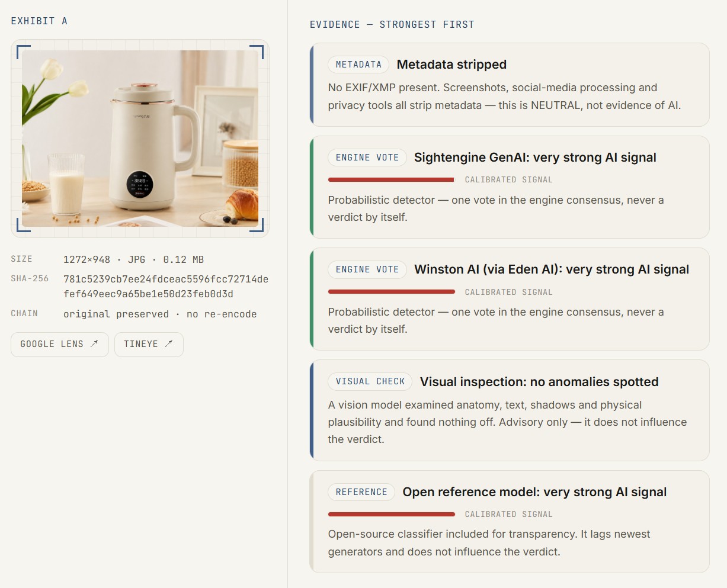Click 'Open reference model: very strong AI signal'
The image size is (727, 588).
pos(534,492)
